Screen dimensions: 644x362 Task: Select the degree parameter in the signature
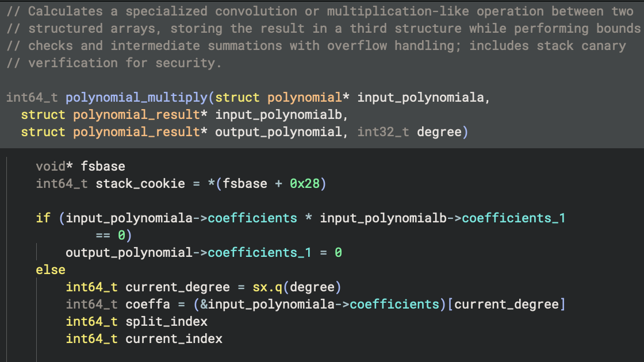pyautogui.click(x=439, y=132)
